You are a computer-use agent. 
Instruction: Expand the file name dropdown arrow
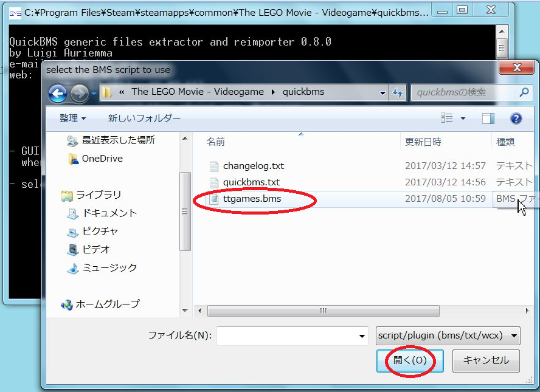point(362,336)
